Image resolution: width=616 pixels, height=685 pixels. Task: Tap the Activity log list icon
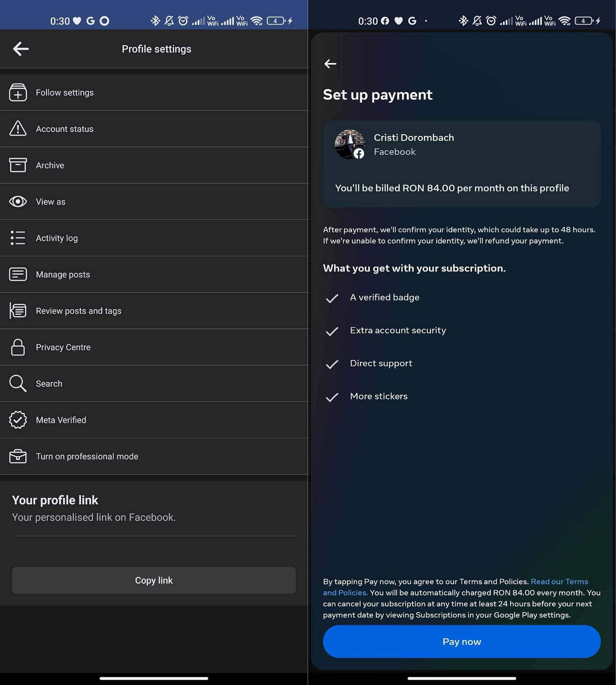tap(18, 238)
